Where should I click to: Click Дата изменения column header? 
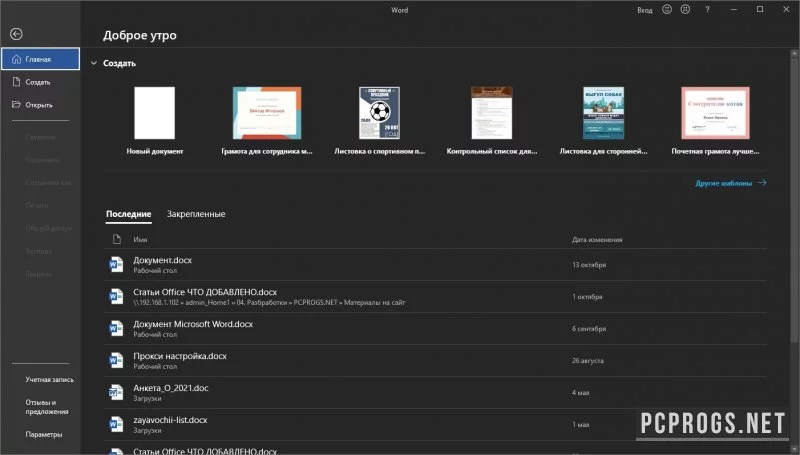click(597, 239)
